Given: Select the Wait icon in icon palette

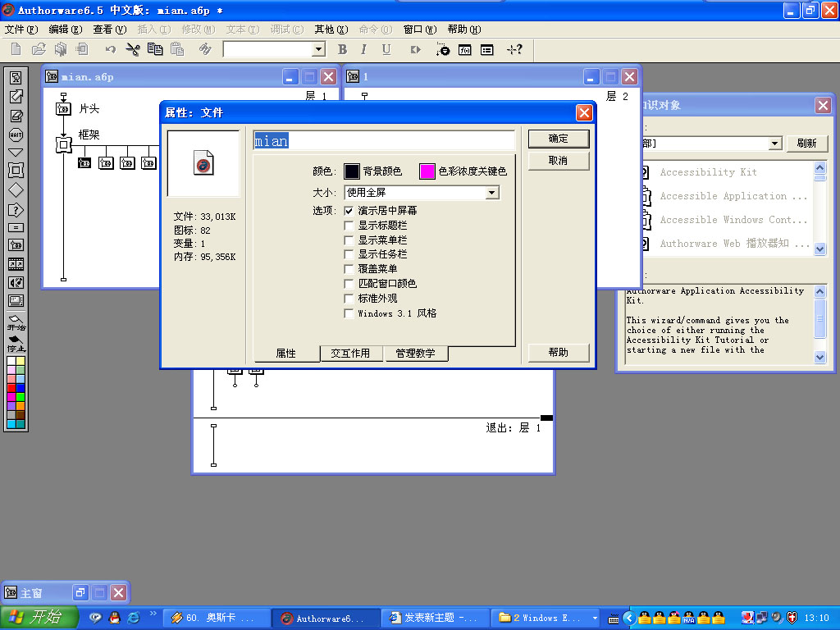Looking at the screenshot, I should coord(16,134).
